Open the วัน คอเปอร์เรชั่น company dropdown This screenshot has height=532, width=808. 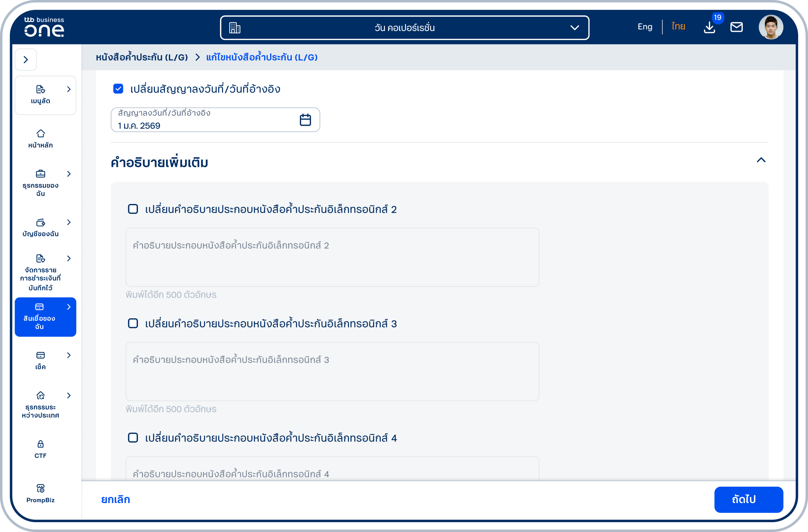[404, 28]
